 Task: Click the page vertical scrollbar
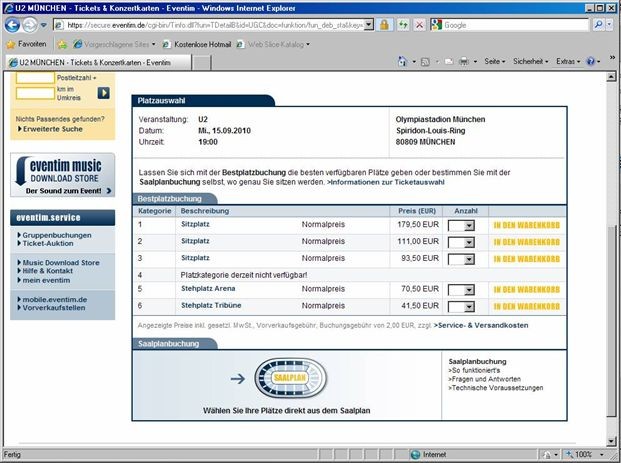(x=613, y=300)
